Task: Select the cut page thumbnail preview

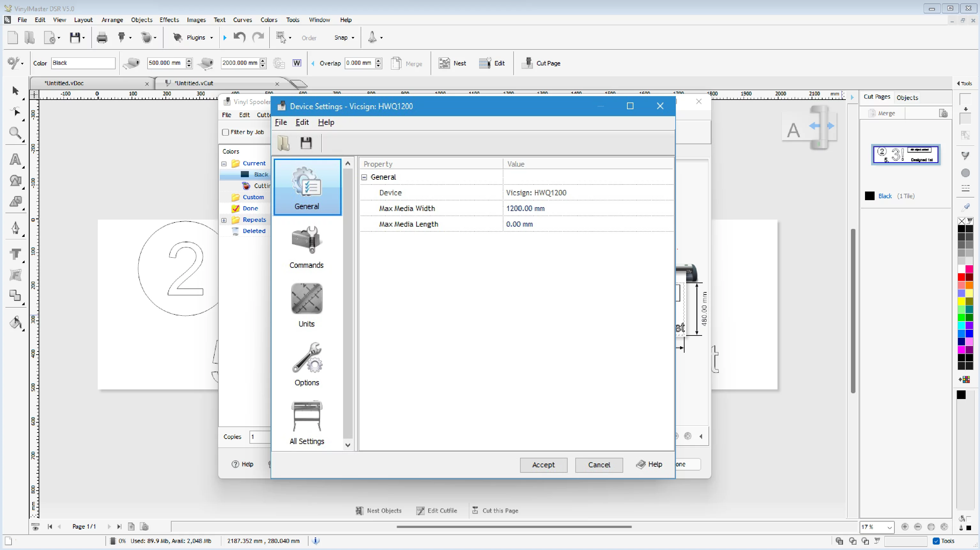Action: (906, 155)
